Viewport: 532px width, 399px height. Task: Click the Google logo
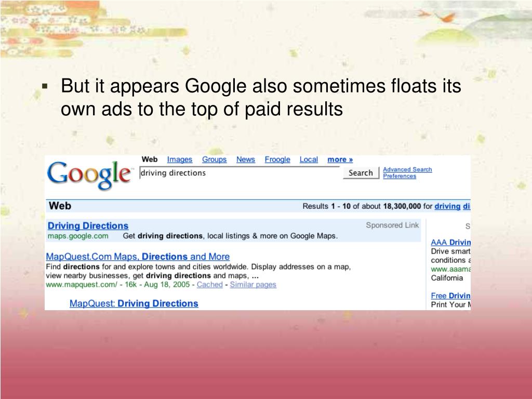pos(89,175)
